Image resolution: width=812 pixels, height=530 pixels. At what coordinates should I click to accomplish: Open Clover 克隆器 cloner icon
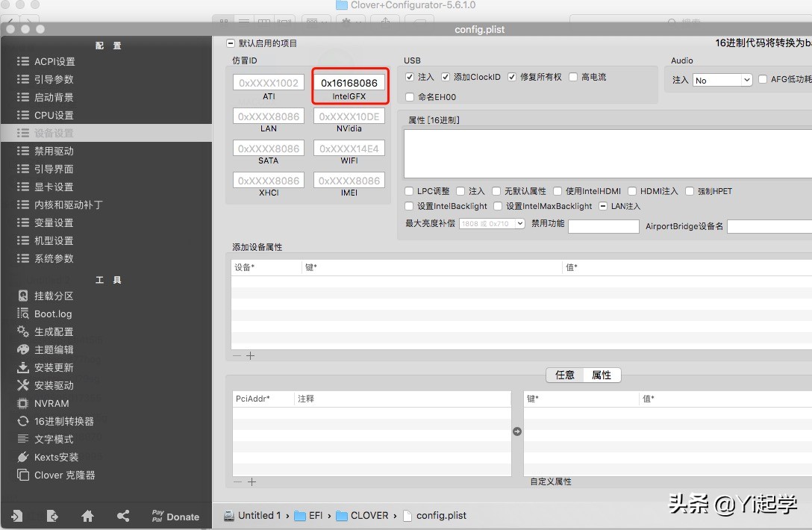pos(23,475)
